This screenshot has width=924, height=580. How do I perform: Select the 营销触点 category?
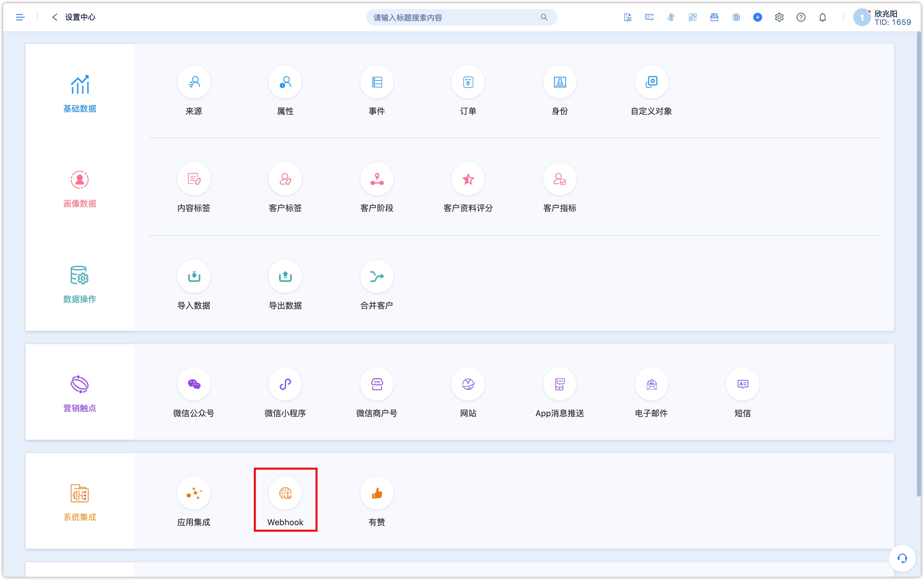click(80, 394)
